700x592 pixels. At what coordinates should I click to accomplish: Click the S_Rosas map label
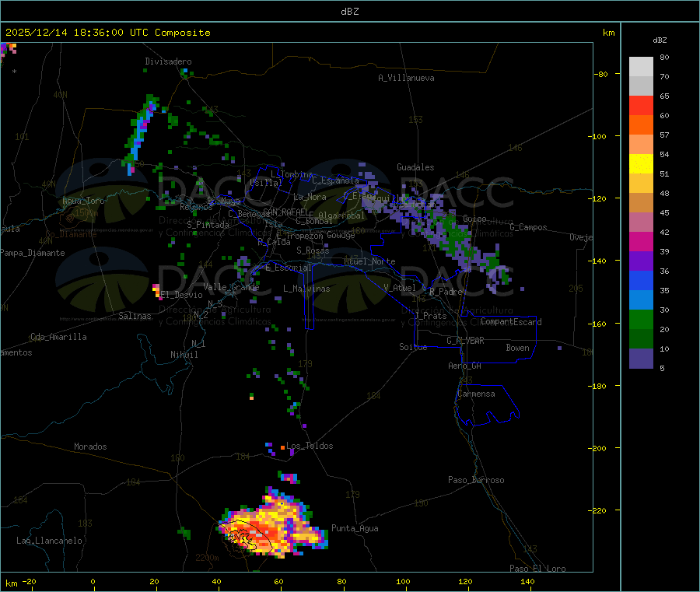[x=313, y=250]
